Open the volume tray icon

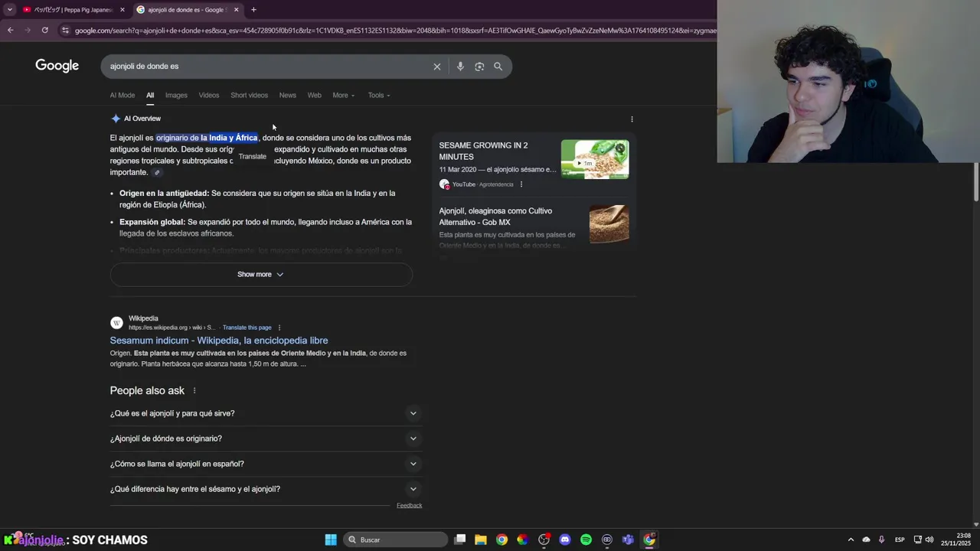pyautogui.click(x=930, y=540)
